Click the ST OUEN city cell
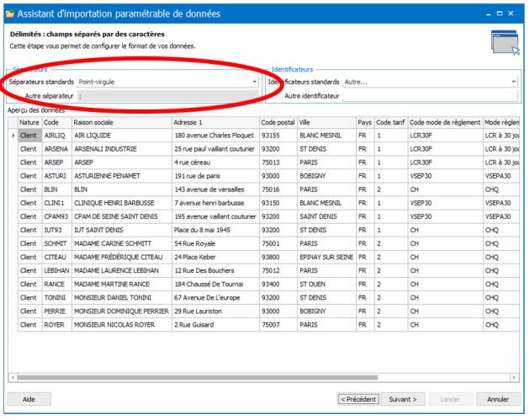530x420 pixels. (326, 284)
